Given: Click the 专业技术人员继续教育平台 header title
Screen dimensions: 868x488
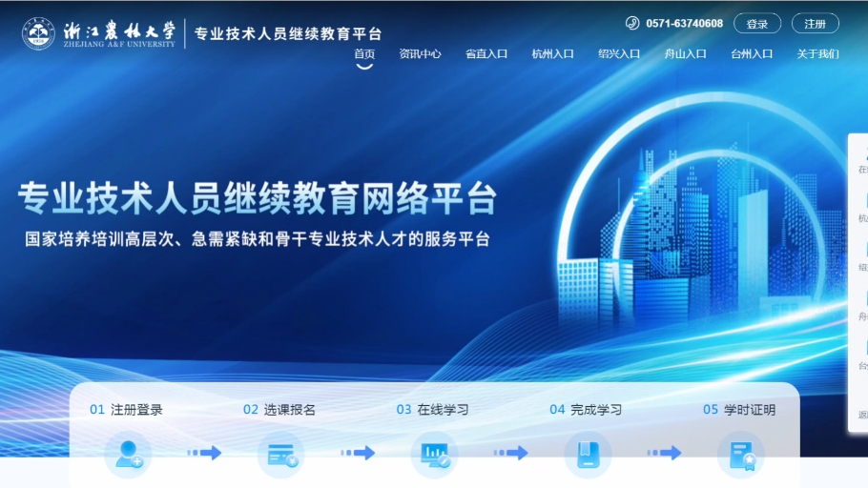Looking at the screenshot, I should 288,33.
